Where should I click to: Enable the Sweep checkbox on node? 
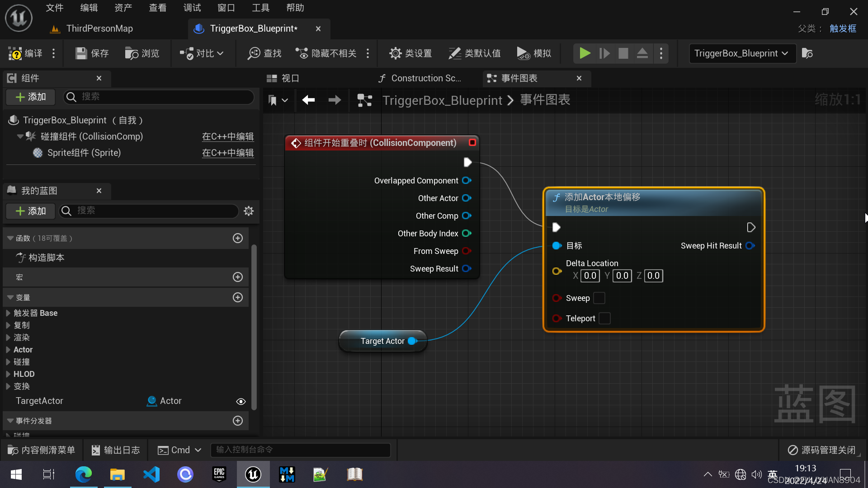pyautogui.click(x=599, y=298)
